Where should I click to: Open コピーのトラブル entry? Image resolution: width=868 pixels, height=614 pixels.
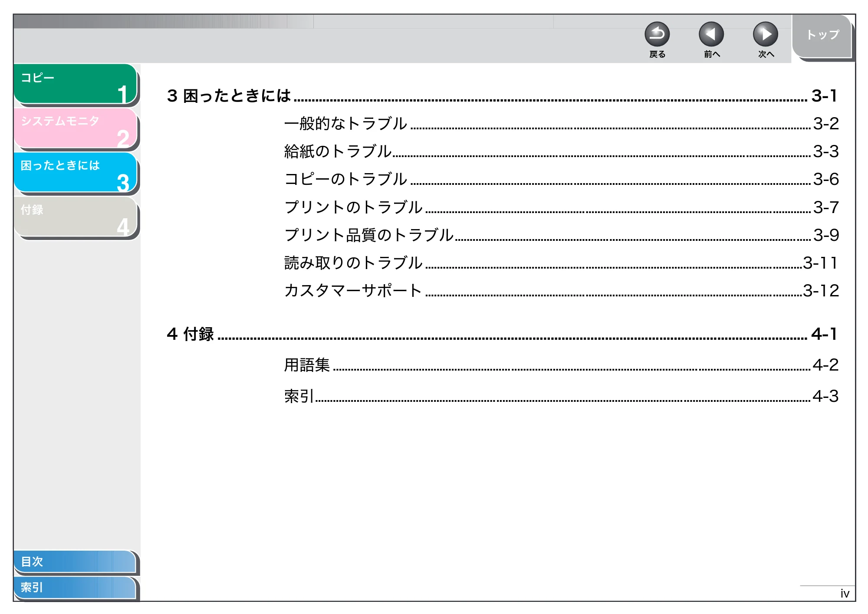561,179
